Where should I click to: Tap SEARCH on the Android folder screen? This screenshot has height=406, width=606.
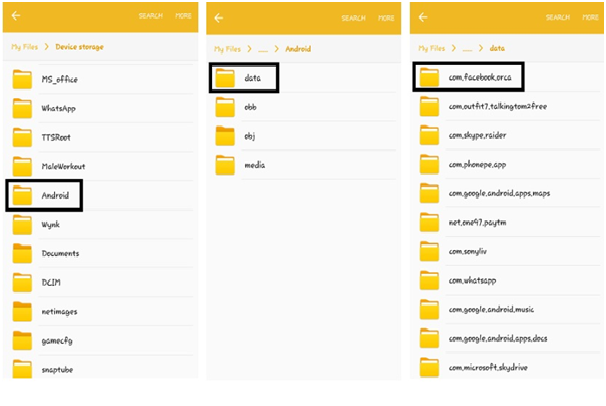[353, 18]
